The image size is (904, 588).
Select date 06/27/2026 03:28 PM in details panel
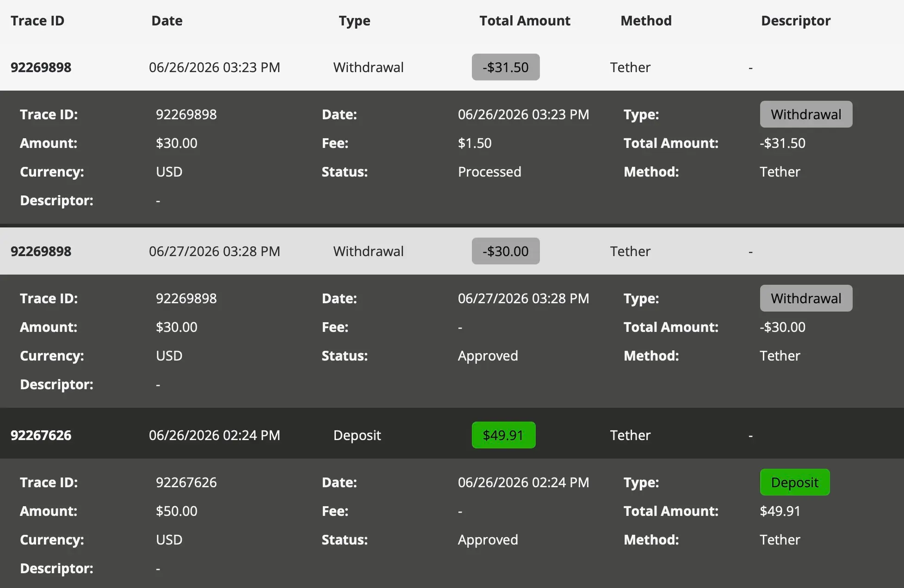(x=524, y=299)
